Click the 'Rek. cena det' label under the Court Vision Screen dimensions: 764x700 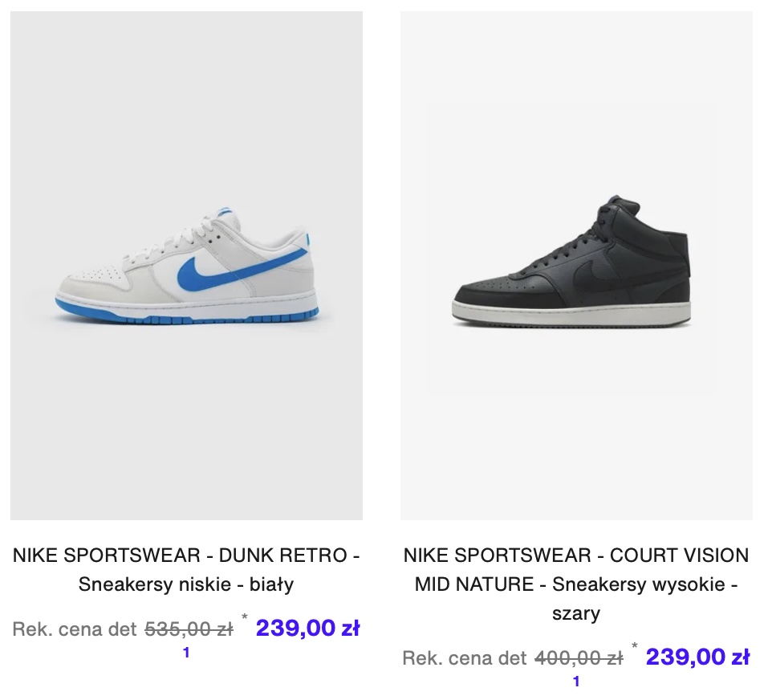465,658
